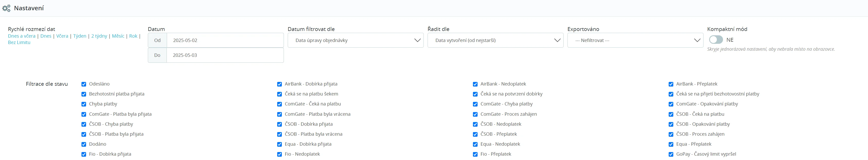Click the Do date input field

point(225,55)
